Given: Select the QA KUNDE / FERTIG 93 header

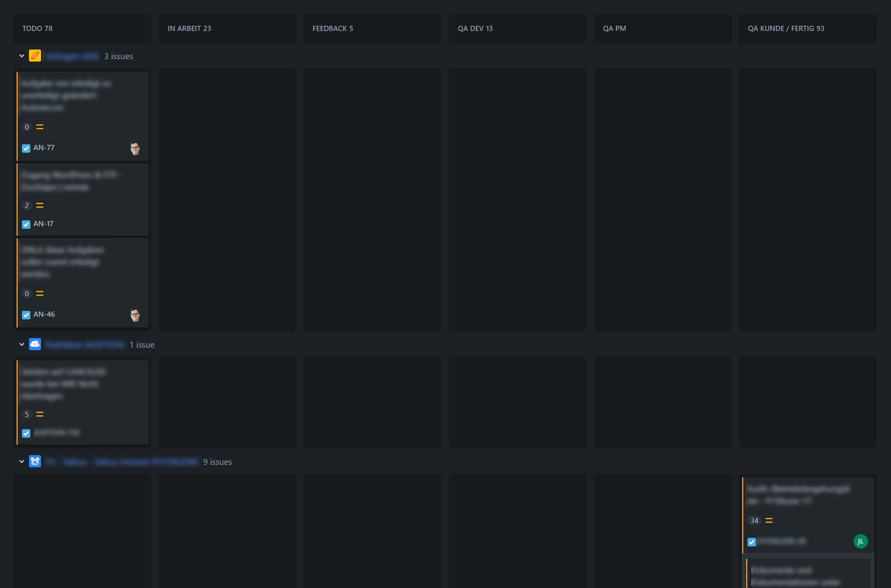Looking at the screenshot, I should (808, 28).
